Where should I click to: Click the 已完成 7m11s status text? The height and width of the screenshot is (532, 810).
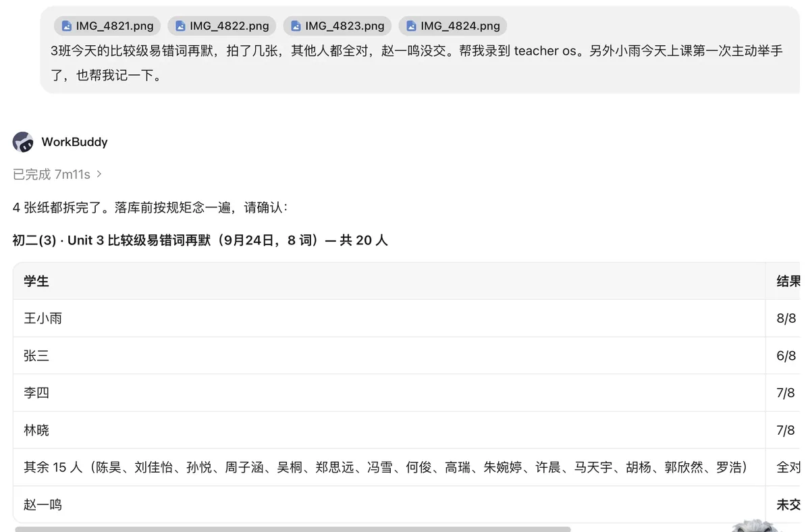point(51,174)
